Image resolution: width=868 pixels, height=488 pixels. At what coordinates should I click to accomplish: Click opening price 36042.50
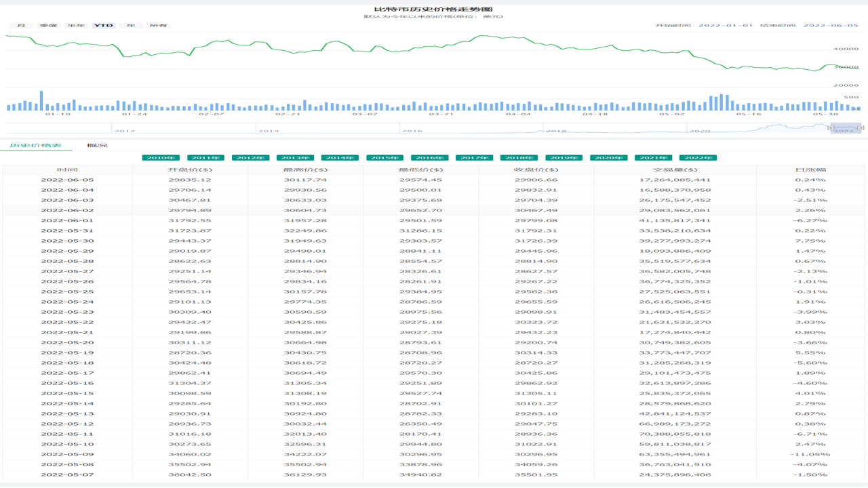[x=190, y=474]
